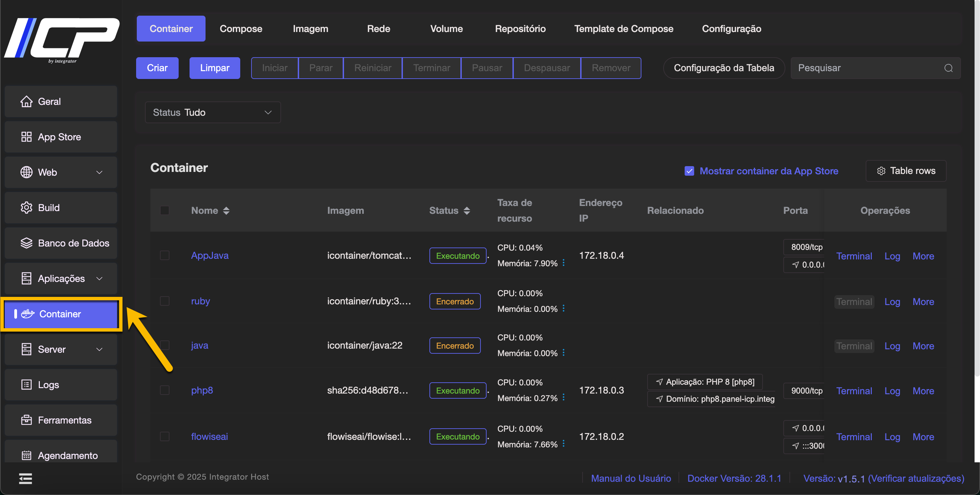Open Terminal for php8 container
This screenshot has height=495, width=980.
pyautogui.click(x=854, y=391)
